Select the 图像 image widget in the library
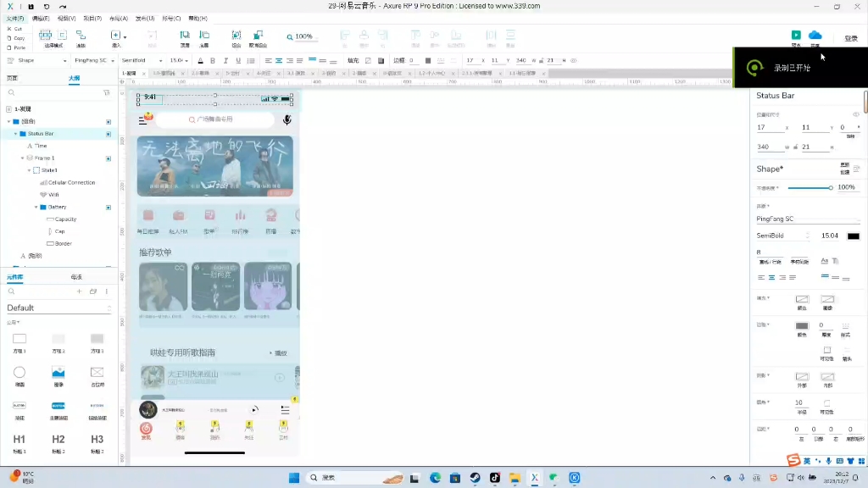Viewport: 868px width, 488px height. tap(58, 373)
